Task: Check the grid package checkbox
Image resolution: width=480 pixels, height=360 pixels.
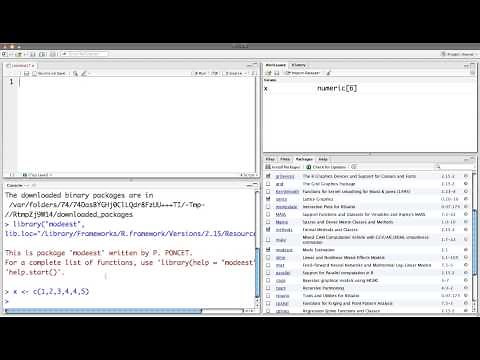Action: pyautogui.click(x=268, y=183)
